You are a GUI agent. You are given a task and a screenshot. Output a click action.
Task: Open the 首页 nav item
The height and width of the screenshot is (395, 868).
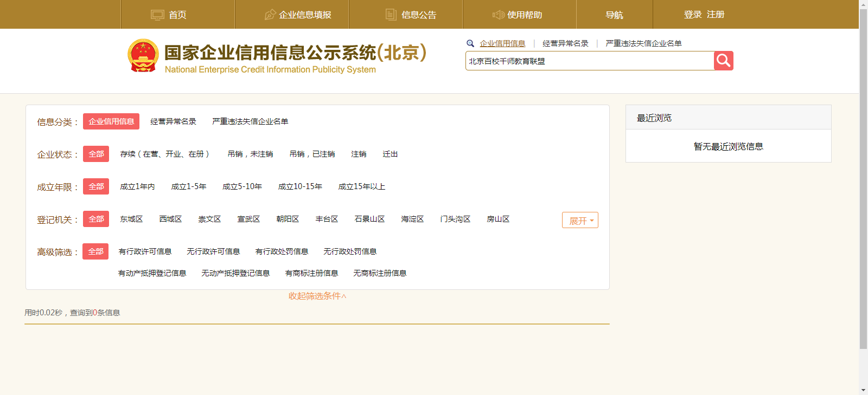pyautogui.click(x=177, y=15)
